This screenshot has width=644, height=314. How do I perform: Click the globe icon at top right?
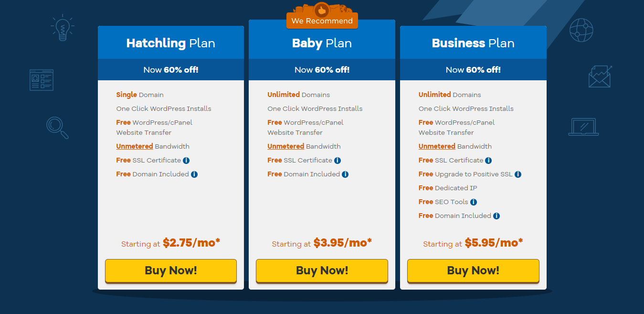pyautogui.click(x=581, y=30)
